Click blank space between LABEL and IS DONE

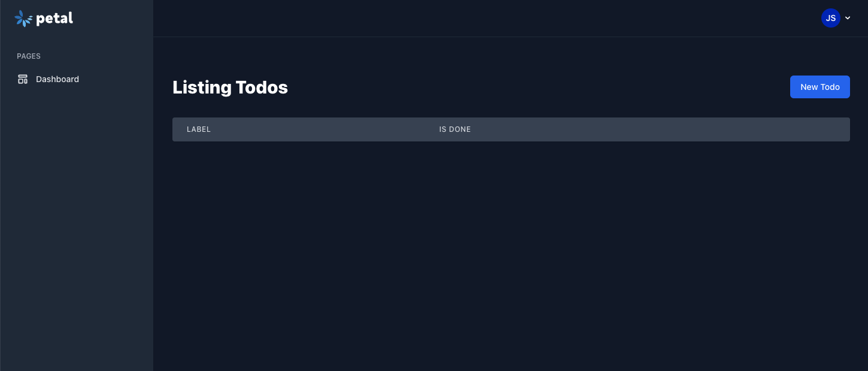[323, 129]
